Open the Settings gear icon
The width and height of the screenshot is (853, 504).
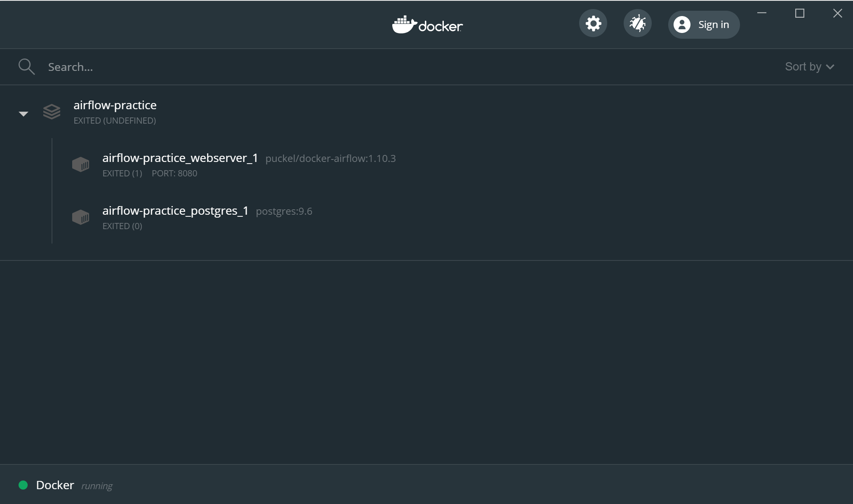593,24
